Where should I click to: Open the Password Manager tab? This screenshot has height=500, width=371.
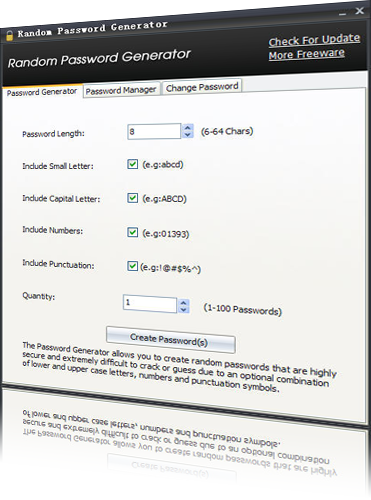(x=121, y=90)
